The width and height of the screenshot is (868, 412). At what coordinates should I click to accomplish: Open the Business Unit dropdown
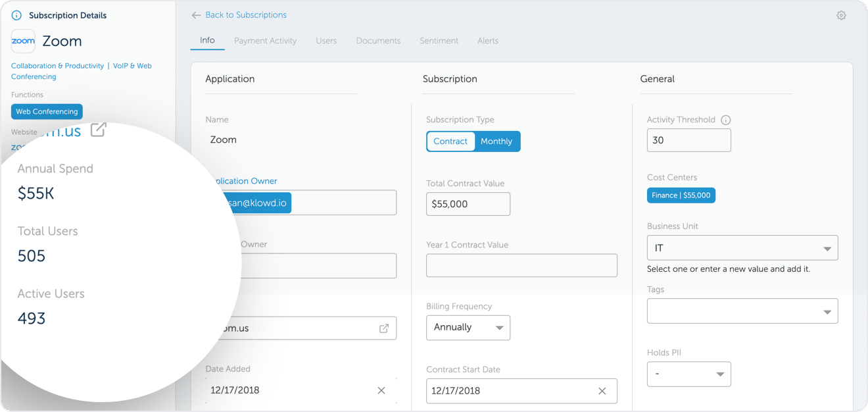[x=742, y=248]
